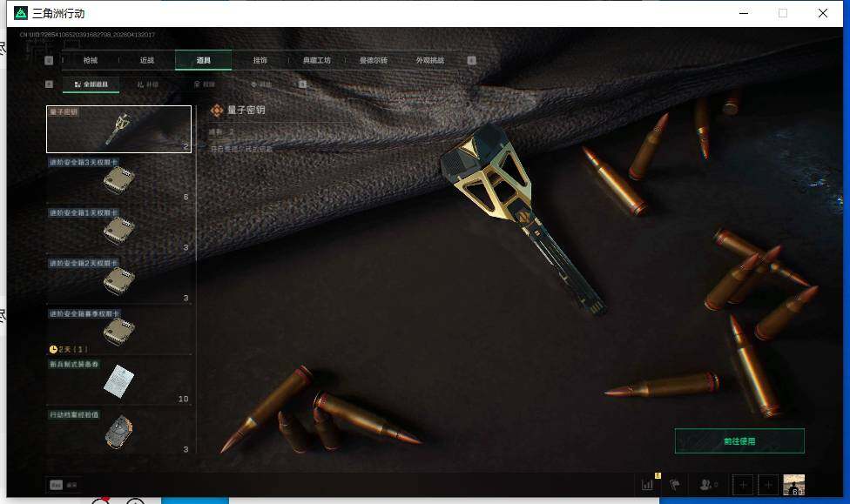Select the active 道具 tab
This screenshot has width=850, height=504.
coord(203,60)
